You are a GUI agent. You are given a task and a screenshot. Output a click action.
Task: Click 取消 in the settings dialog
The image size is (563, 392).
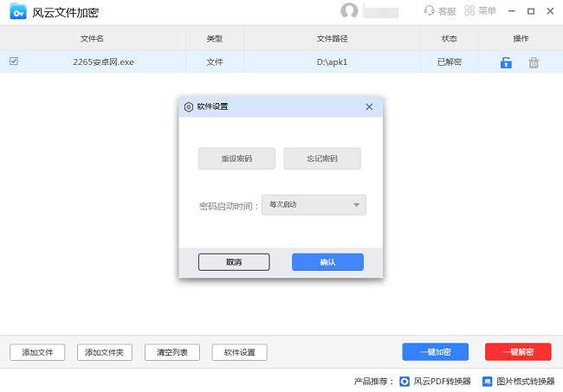[234, 262]
